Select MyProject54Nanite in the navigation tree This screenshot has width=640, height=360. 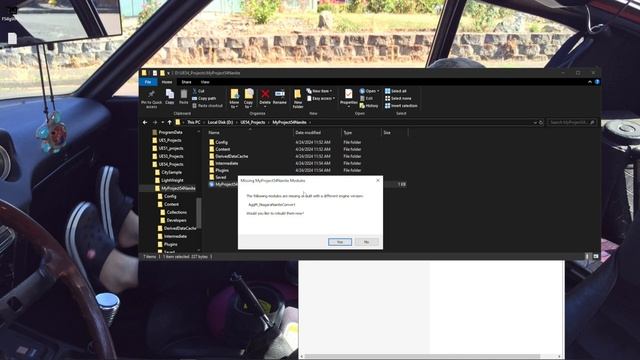(x=178, y=188)
